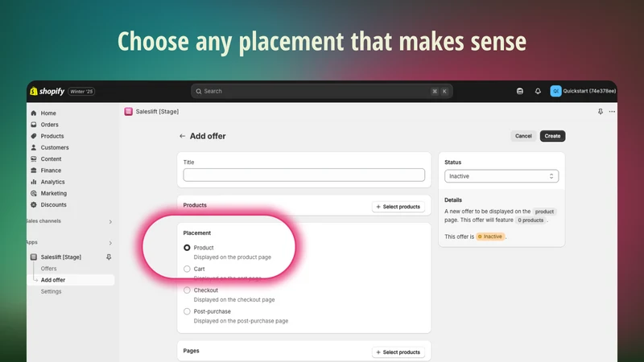Viewport: 644px width, 362px height.
Task: Expand the Apps section chevron
Action: click(x=110, y=243)
